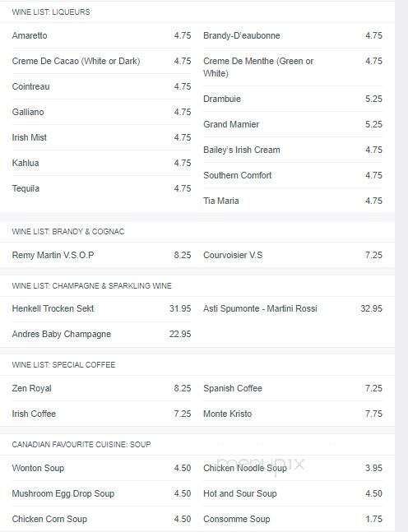Screen dimensions: 408x532
Task: Open the Wine List: Liqueurs section header
Action: [x=51, y=12]
